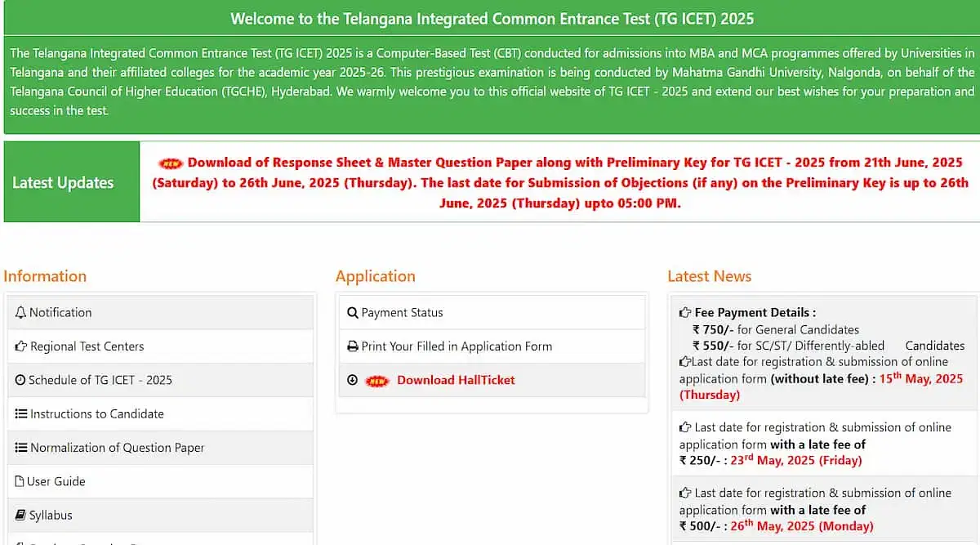Click the Application section heading

376,276
